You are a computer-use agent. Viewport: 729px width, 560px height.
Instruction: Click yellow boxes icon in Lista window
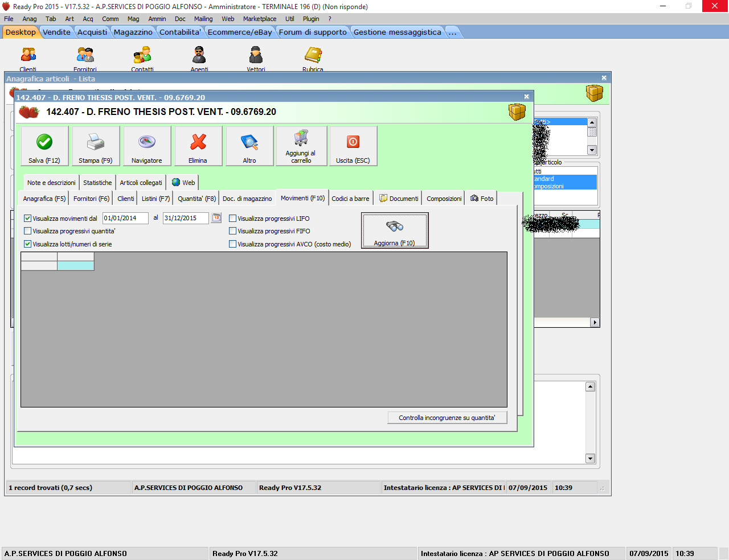(x=595, y=93)
